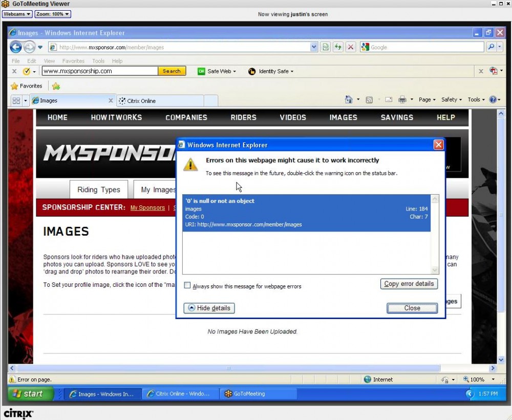Click the RSS feeds icon in command bar
Viewport: 512px width, 420px height.
(x=369, y=100)
